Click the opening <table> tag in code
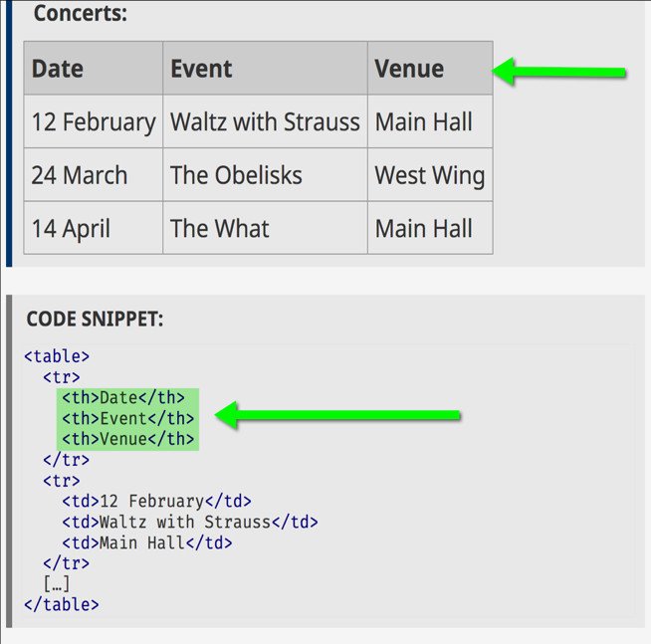The width and height of the screenshot is (651, 644). [57, 356]
